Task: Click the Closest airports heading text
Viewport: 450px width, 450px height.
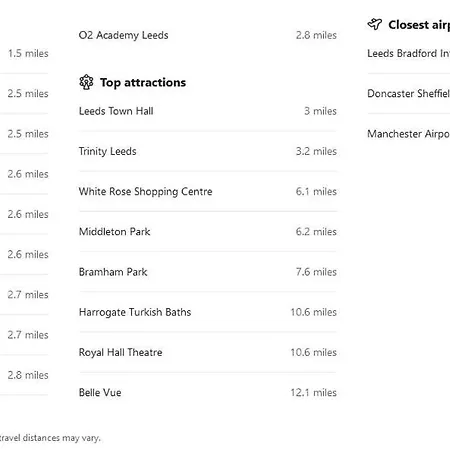Action: (419, 25)
